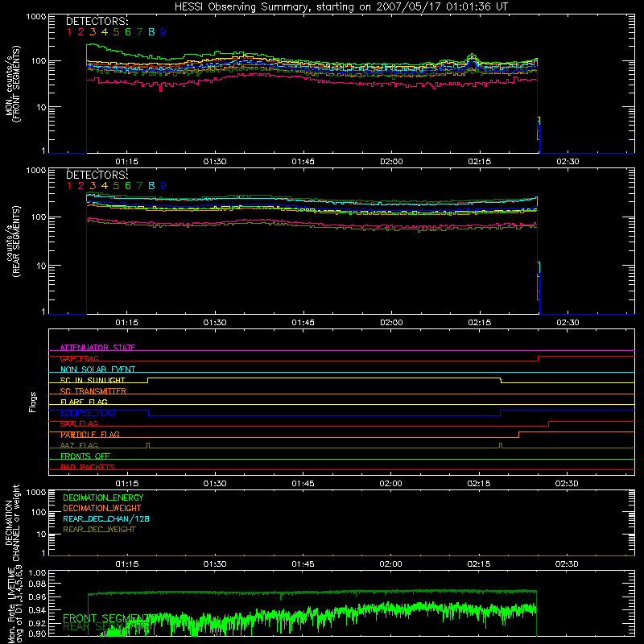Click the REAR_DEC_WEIGHT legend label

click(x=99, y=530)
